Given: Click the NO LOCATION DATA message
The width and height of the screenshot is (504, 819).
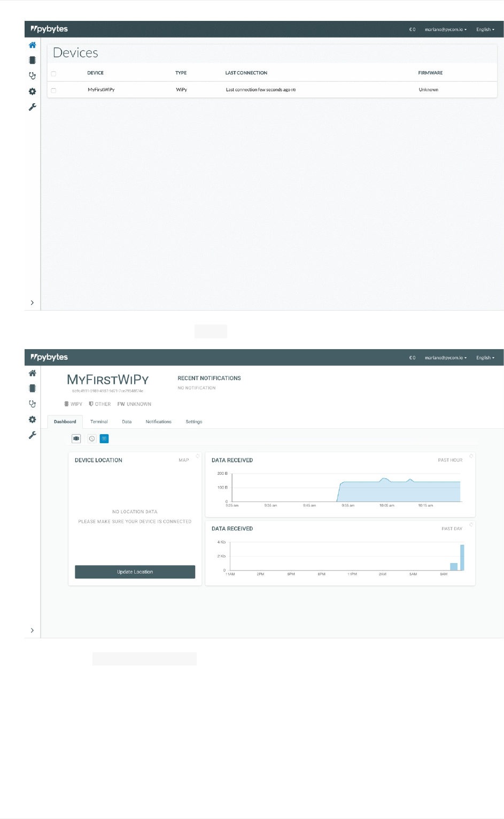Looking at the screenshot, I should point(135,512).
